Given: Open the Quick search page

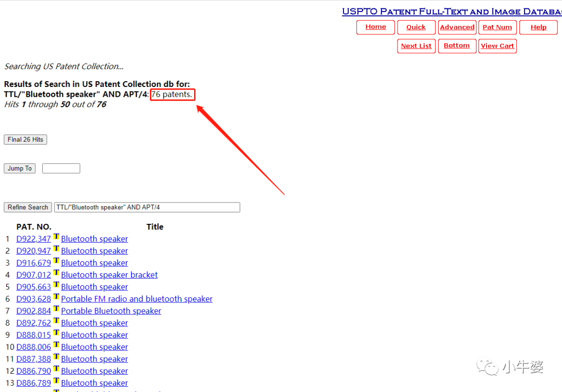Looking at the screenshot, I should (x=416, y=27).
